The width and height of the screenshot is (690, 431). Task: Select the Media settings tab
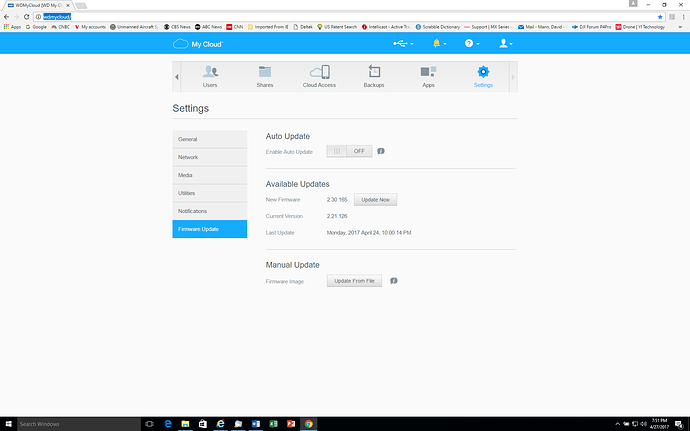(210, 175)
